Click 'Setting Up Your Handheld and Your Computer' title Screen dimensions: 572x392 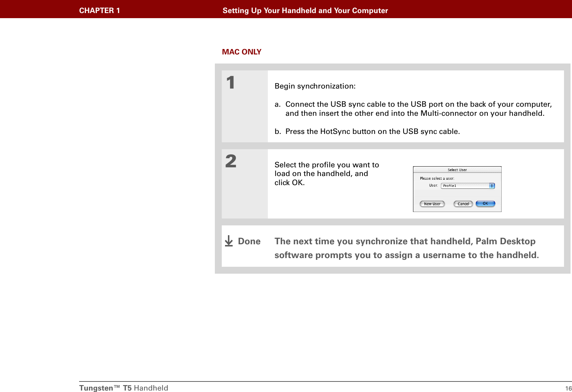pos(305,11)
